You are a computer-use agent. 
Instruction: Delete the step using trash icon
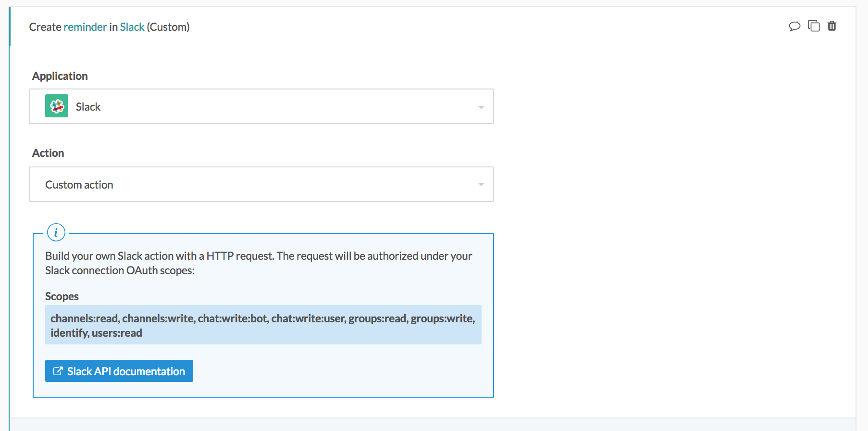832,25
